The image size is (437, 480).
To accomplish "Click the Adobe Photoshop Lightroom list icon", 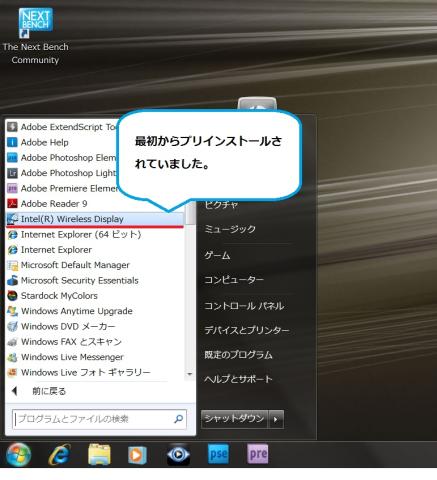I will 12,173.
